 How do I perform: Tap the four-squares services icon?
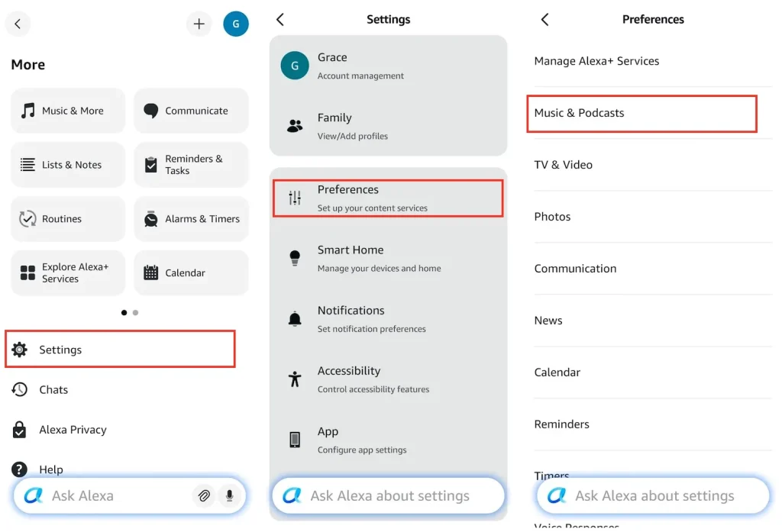point(27,272)
